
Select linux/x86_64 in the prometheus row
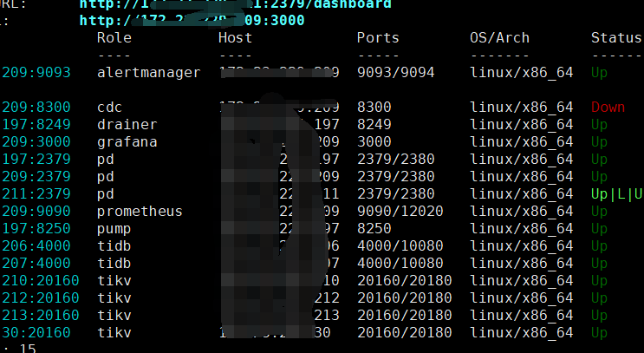pos(521,212)
